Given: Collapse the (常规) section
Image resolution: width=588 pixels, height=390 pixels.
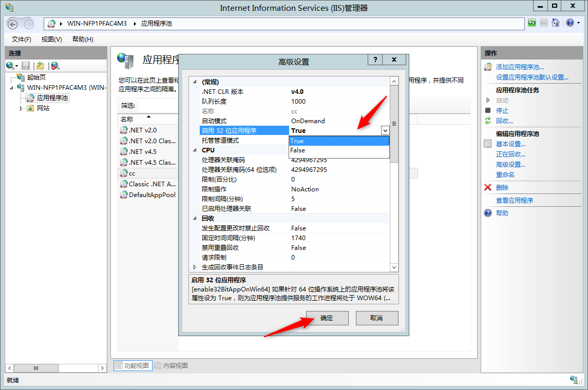Looking at the screenshot, I should pyautogui.click(x=195, y=82).
